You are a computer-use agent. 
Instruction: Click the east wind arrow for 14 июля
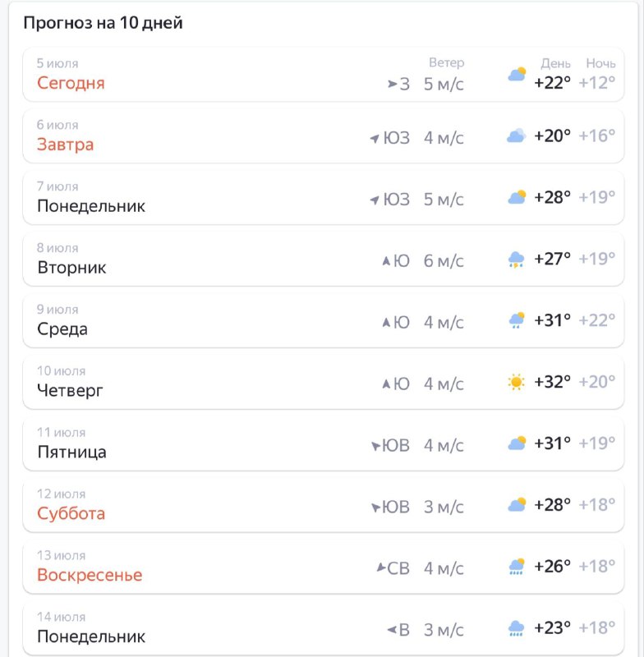click(x=391, y=629)
